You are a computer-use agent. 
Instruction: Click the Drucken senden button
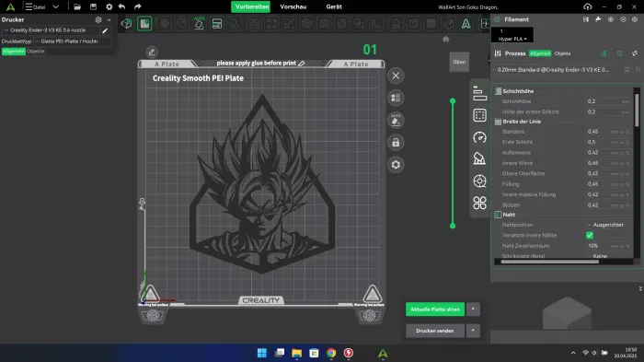435,331
